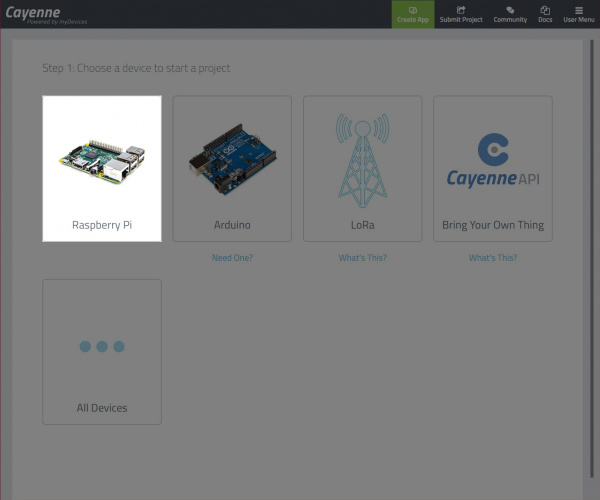Open What's This? link under LoRa
This screenshot has width=600, height=500.
coord(363,258)
